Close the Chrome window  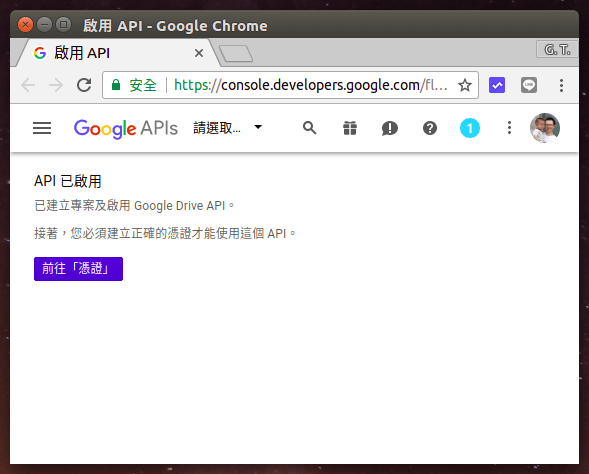point(26,25)
